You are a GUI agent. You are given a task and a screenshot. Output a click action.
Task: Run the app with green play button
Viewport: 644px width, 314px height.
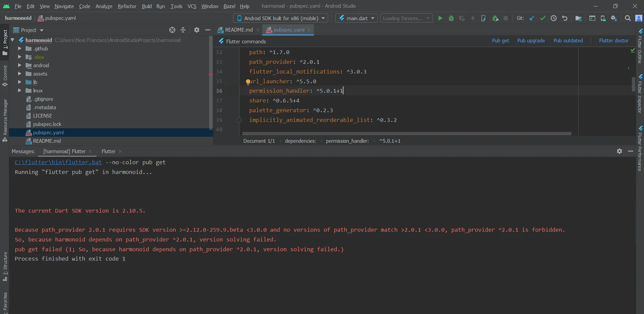click(440, 18)
